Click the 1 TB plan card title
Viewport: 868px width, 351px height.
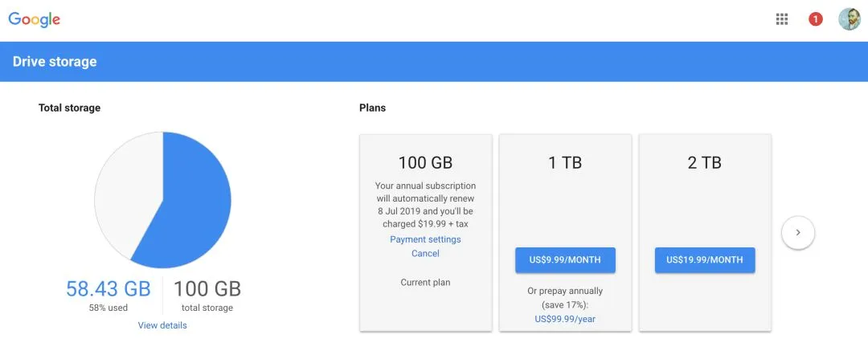[x=565, y=162]
